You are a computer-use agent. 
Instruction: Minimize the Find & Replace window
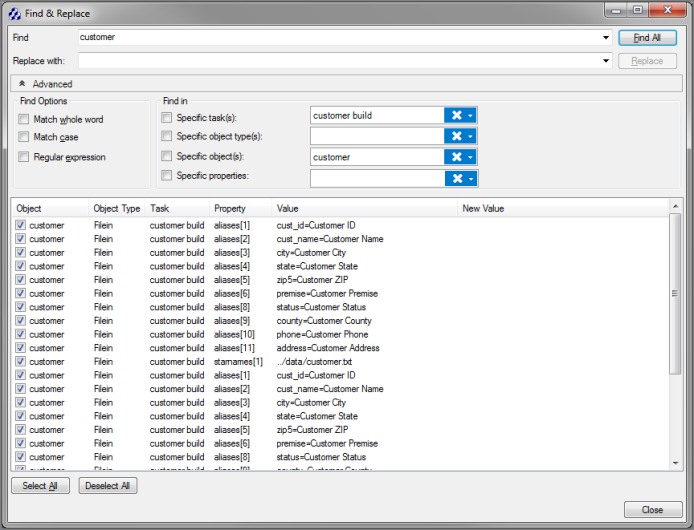click(616, 10)
